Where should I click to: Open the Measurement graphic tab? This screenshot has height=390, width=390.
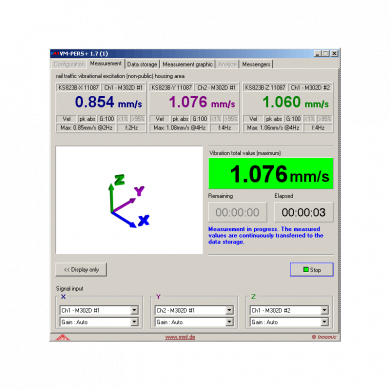[x=188, y=64]
